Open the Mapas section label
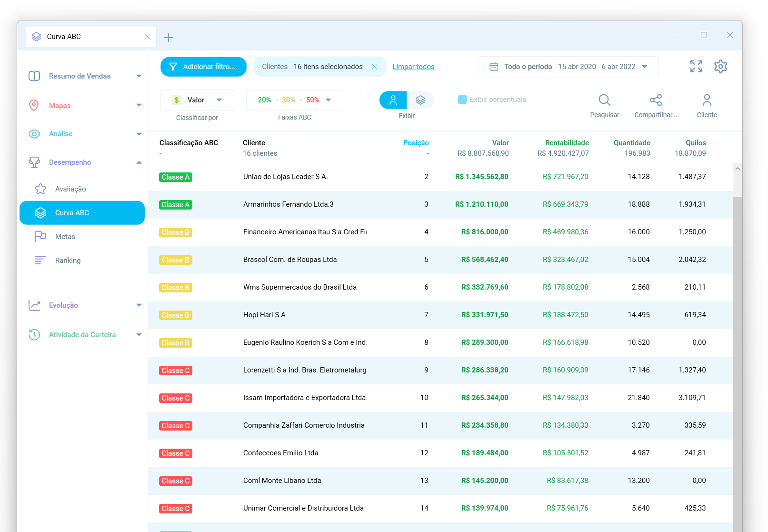 point(60,106)
